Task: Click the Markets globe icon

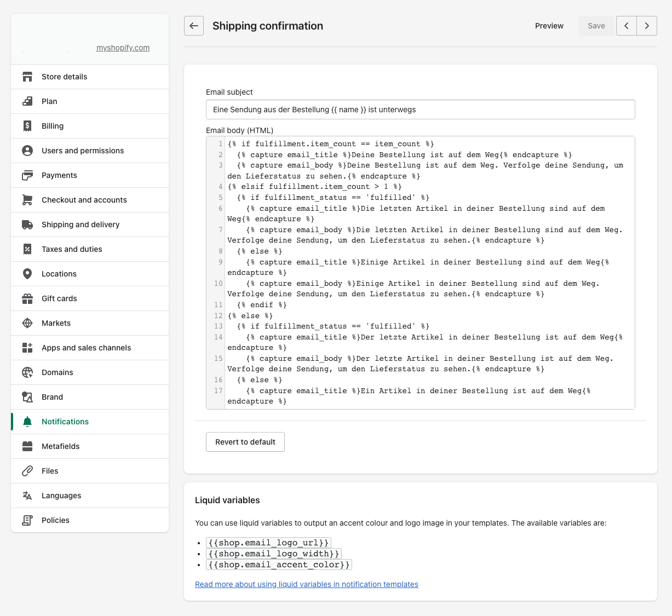Action: [x=27, y=323]
